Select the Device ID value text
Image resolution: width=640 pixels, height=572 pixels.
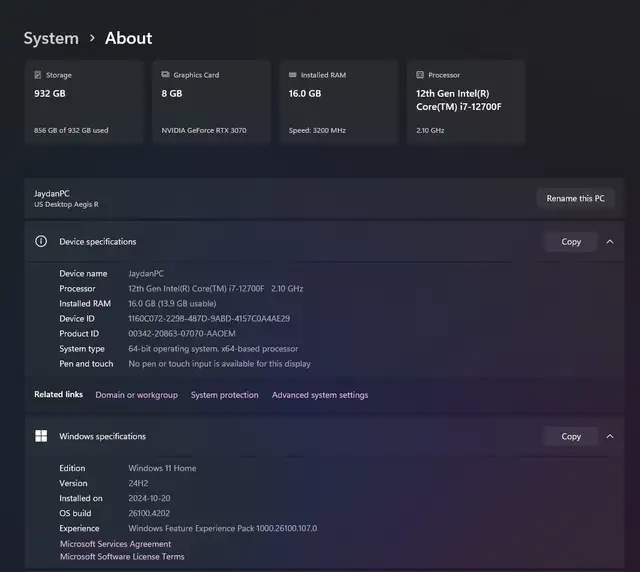click(209, 318)
